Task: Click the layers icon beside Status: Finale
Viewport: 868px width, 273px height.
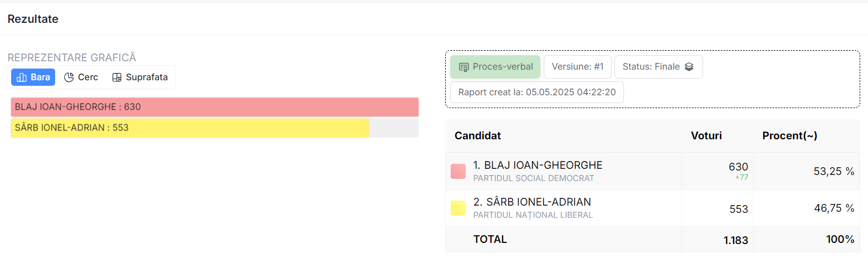Action: click(x=689, y=67)
